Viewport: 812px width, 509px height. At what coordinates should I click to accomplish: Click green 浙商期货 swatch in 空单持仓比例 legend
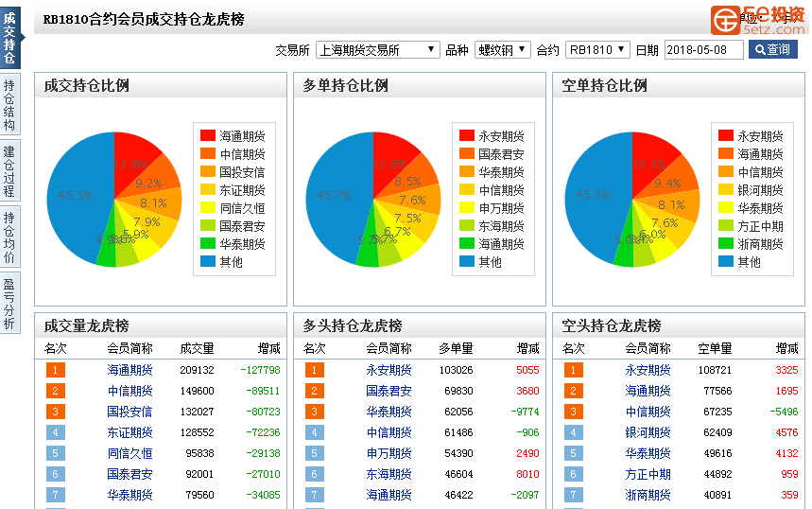point(726,243)
